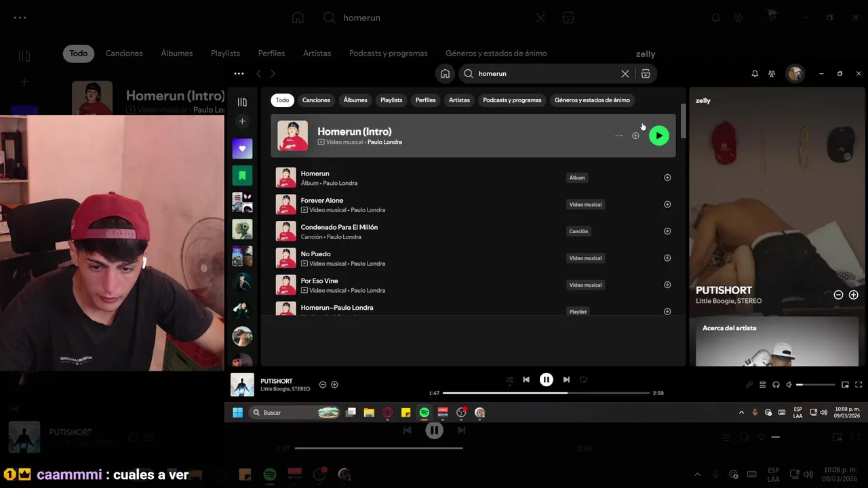Screen dimensions: 868x488
Task: Open the Forever Alone result row title
Action: [322, 201]
